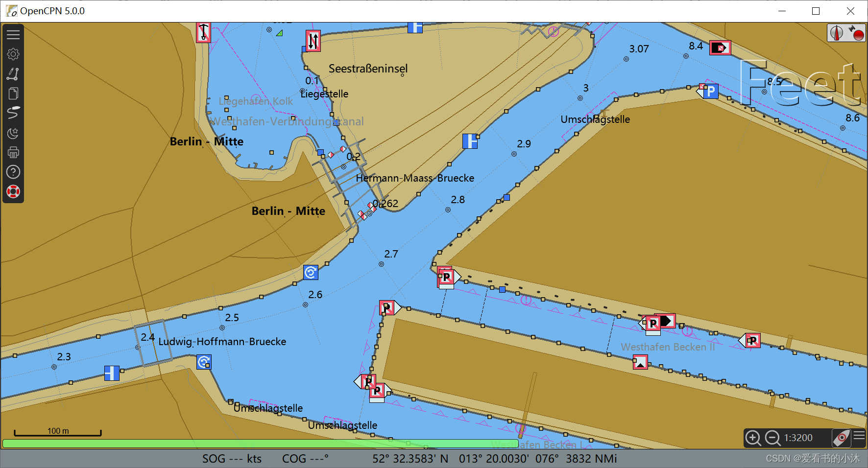
Task: Click the COG course readout in status bar
Action: (305, 459)
